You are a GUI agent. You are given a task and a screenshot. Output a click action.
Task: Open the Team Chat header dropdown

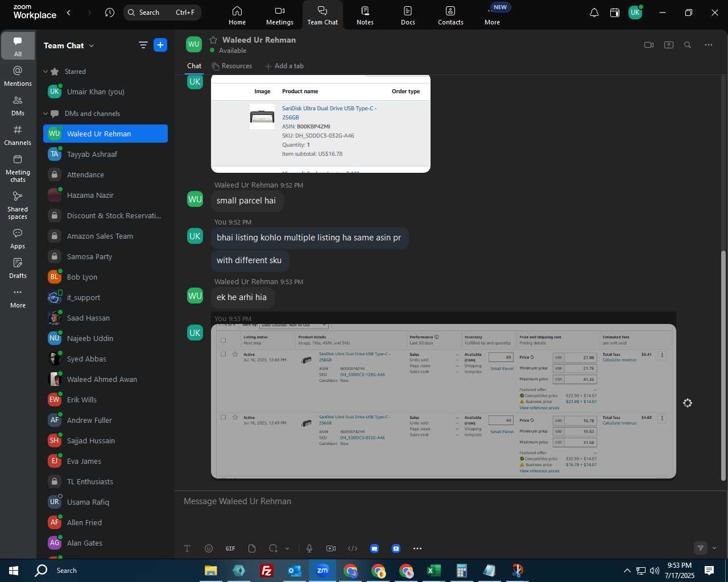pyautogui.click(x=92, y=45)
